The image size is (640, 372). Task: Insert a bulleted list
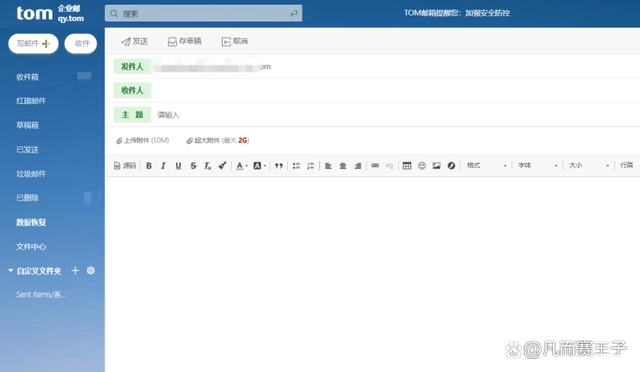click(x=296, y=165)
